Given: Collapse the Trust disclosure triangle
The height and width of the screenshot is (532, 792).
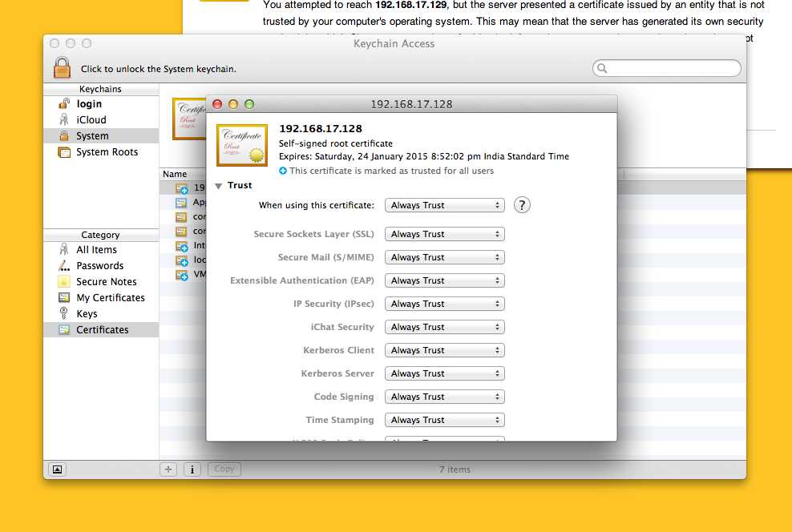Looking at the screenshot, I should click(219, 186).
